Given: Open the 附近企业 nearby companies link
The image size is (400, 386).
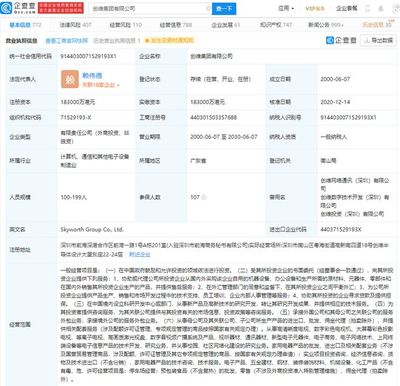Looking at the screenshot, I should pos(140,254).
